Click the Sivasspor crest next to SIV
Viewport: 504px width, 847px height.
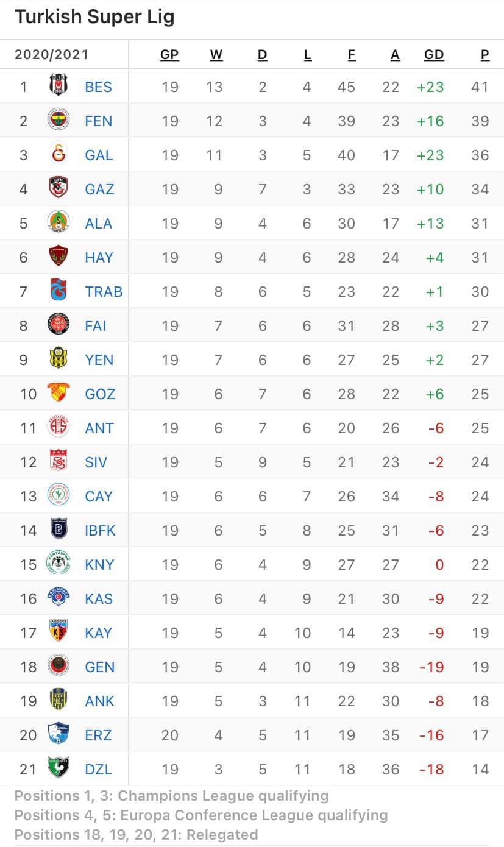click(59, 462)
